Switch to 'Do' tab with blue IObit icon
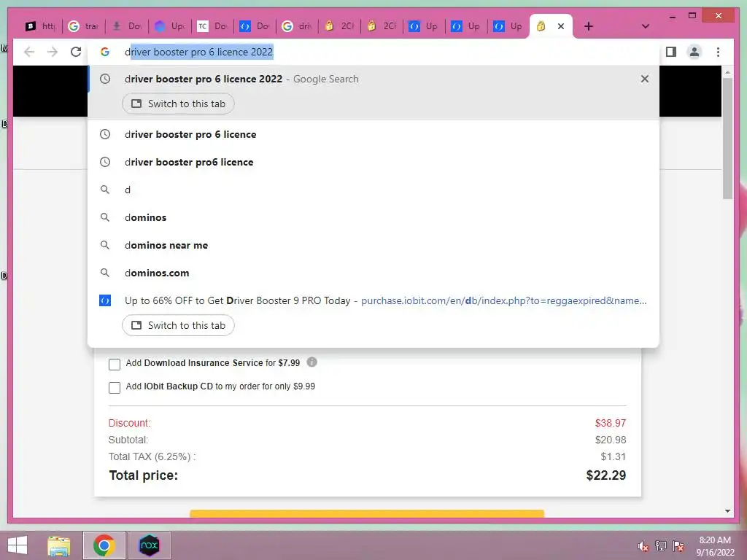This screenshot has width=747, height=560. coord(255,26)
